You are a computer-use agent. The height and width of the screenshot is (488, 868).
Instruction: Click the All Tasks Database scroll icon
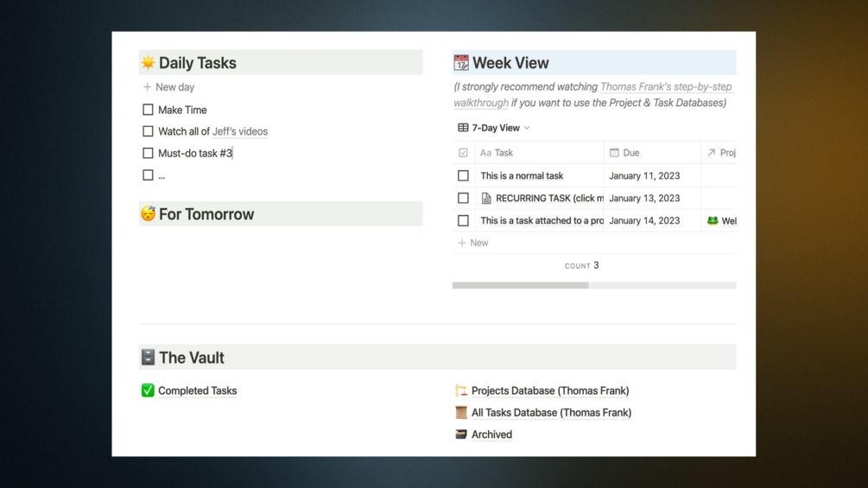[x=461, y=412]
